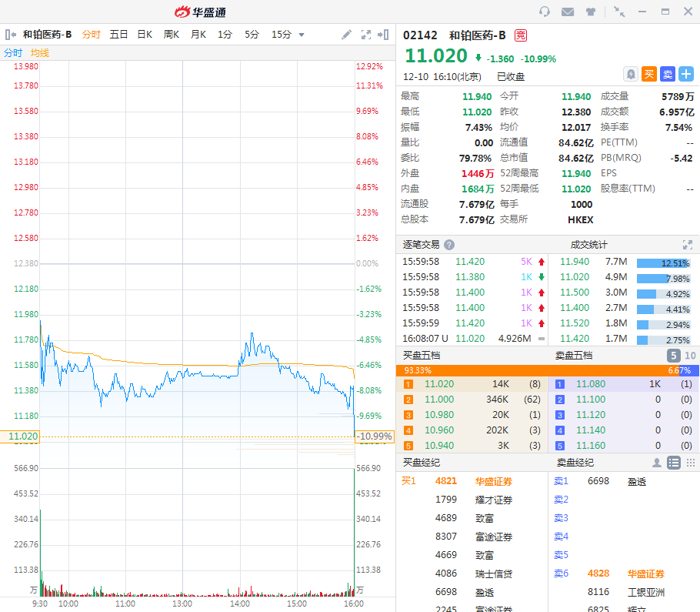
Task: Click the stock code 02142
Action: click(x=420, y=35)
